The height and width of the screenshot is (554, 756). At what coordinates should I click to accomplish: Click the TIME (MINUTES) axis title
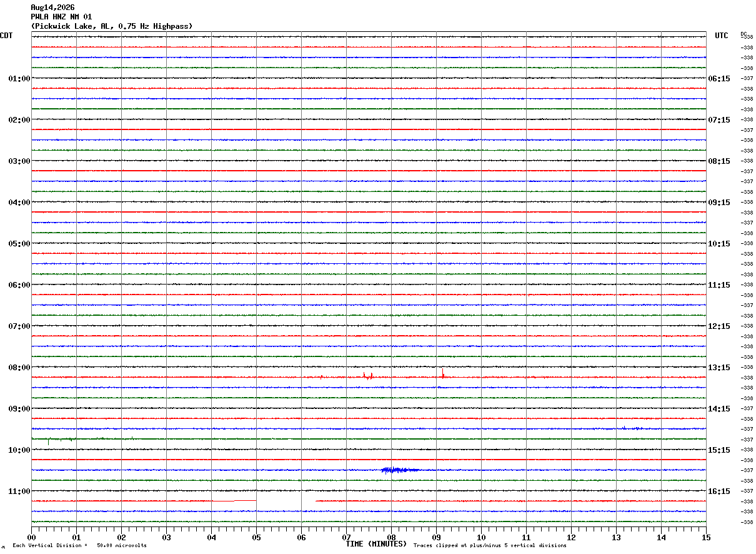tap(376, 544)
